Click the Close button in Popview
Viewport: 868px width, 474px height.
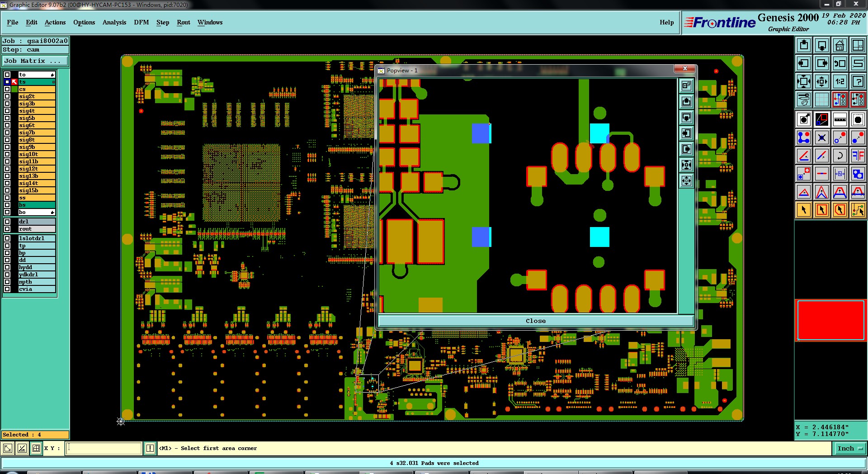(x=535, y=321)
